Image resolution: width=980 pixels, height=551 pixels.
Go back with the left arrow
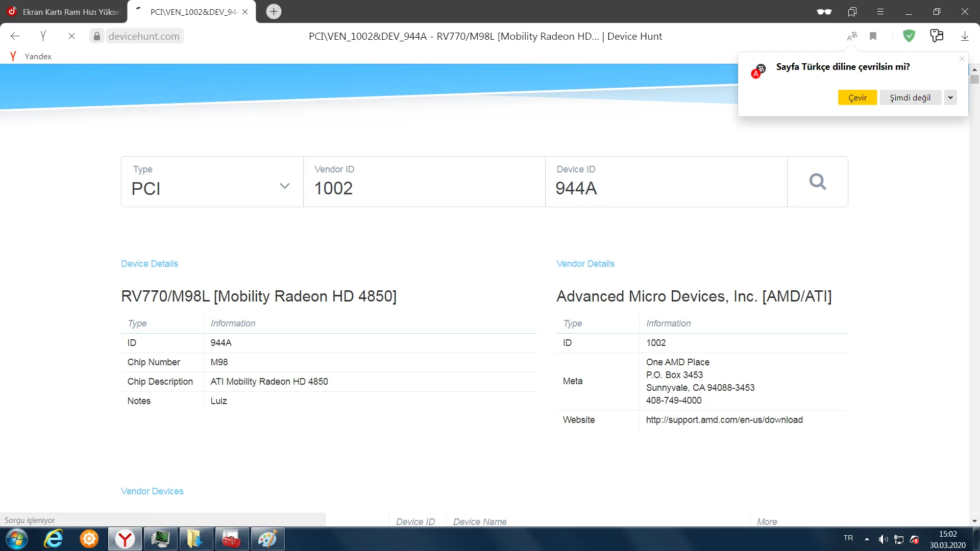point(15,36)
